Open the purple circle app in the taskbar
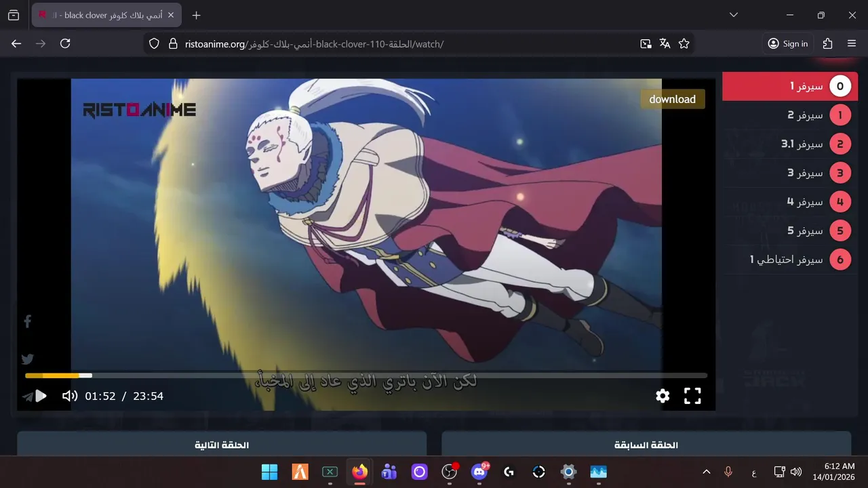 [419, 472]
